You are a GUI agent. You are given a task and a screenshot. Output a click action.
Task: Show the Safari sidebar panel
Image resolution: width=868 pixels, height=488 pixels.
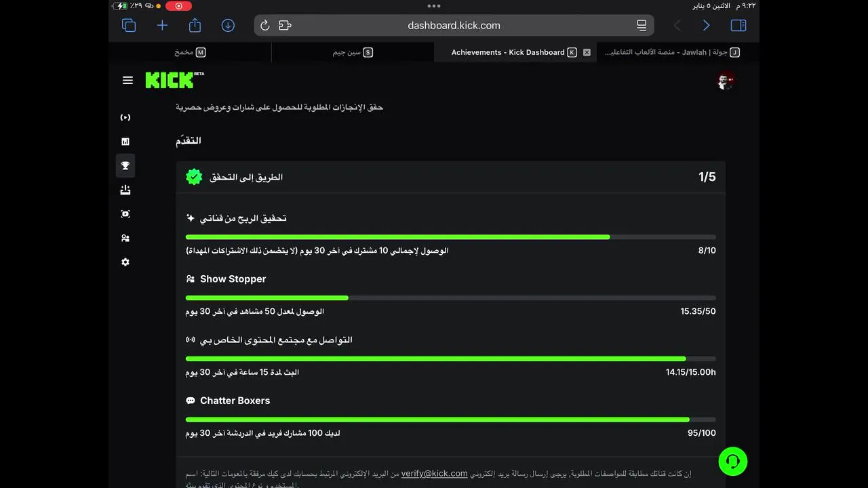point(738,25)
